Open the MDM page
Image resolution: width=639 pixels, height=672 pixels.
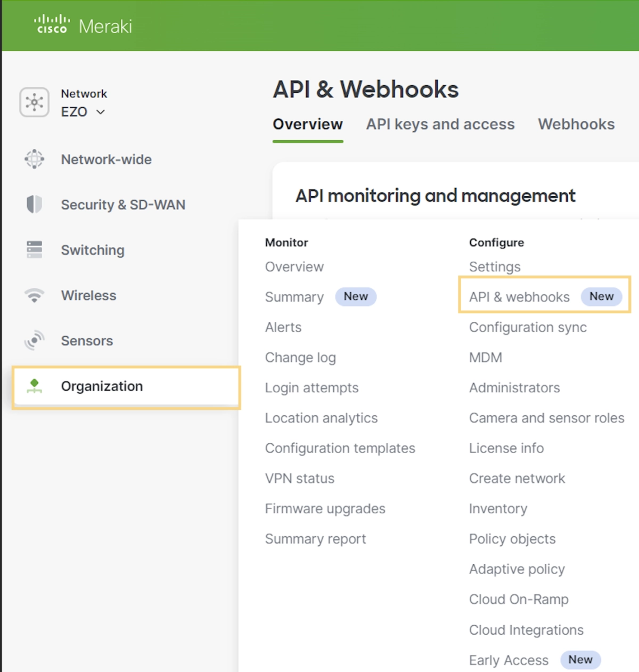coord(486,358)
